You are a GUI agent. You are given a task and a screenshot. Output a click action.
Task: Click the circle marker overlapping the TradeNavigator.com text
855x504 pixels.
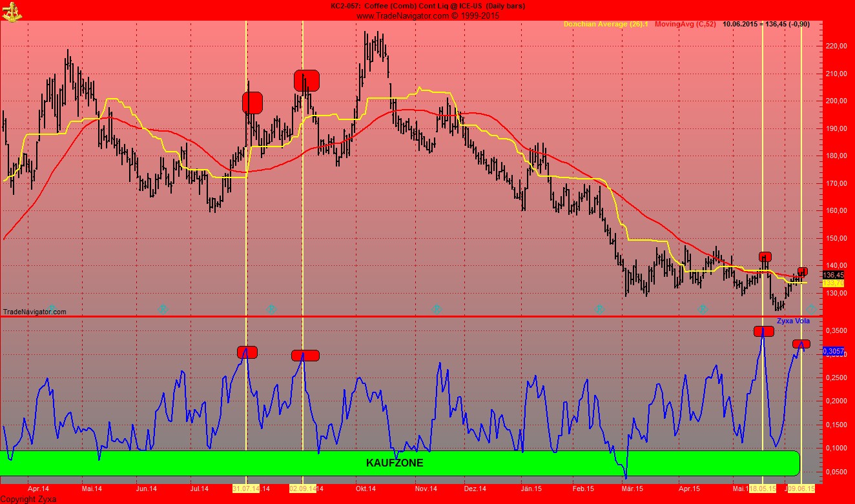coord(52,309)
